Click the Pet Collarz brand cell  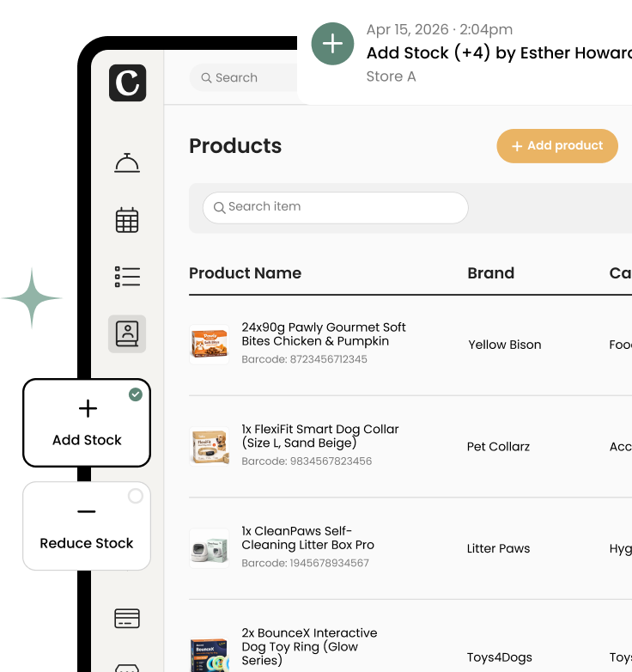coord(498,447)
